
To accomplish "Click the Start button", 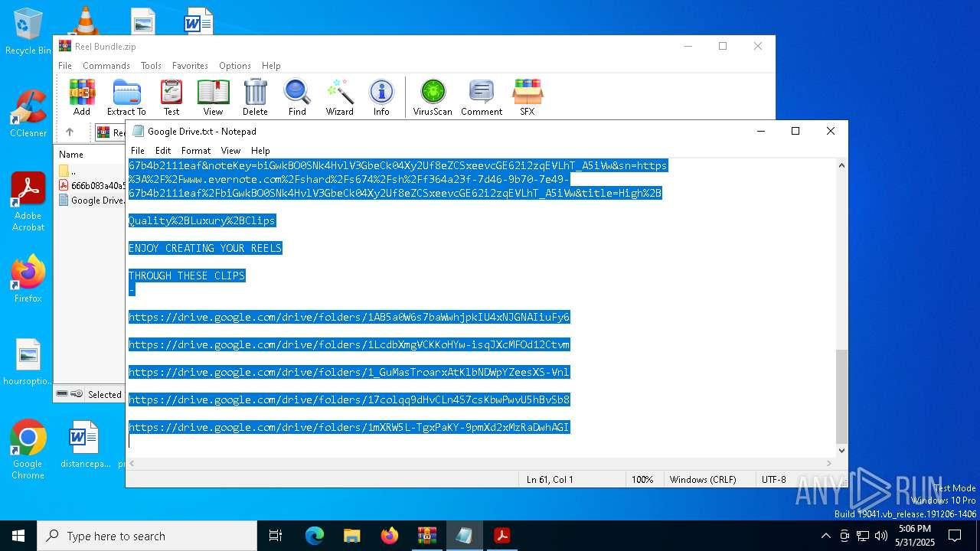I will pyautogui.click(x=18, y=536).
